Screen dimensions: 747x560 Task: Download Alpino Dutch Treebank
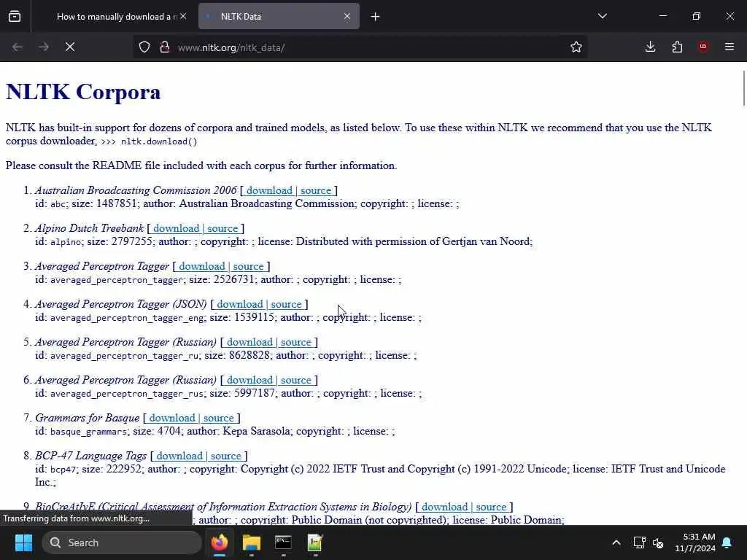[x=176, y=228]
